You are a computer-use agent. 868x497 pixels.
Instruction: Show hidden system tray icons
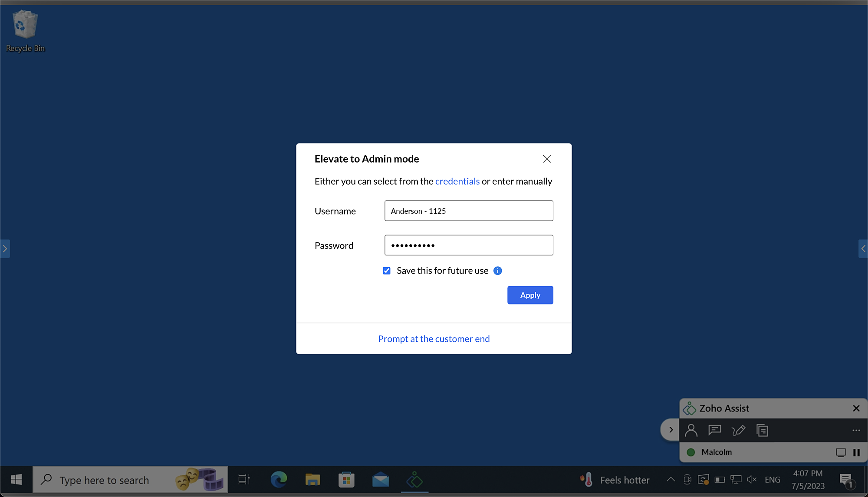point(671,479)
